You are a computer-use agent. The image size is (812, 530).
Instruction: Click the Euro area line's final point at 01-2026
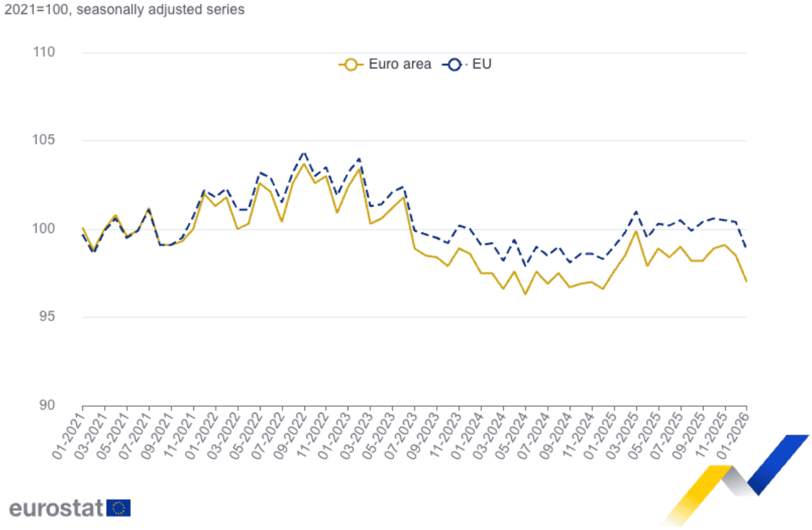[746, 281]
